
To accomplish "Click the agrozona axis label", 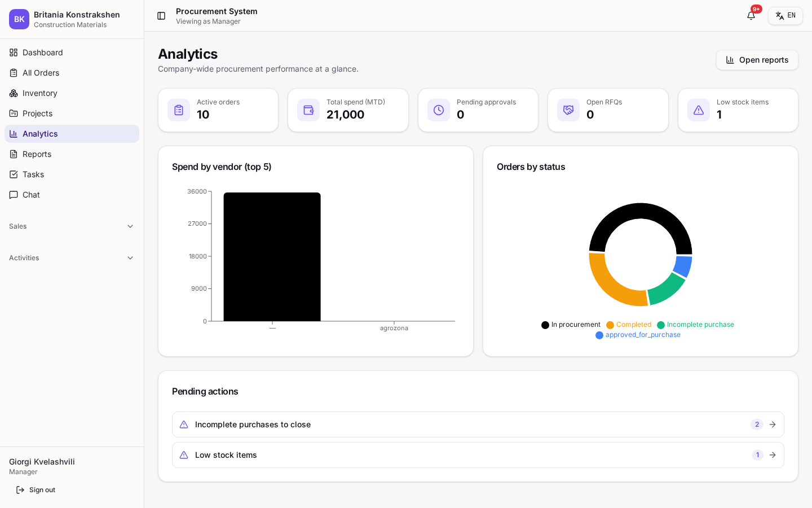I will tap(394, 328).
